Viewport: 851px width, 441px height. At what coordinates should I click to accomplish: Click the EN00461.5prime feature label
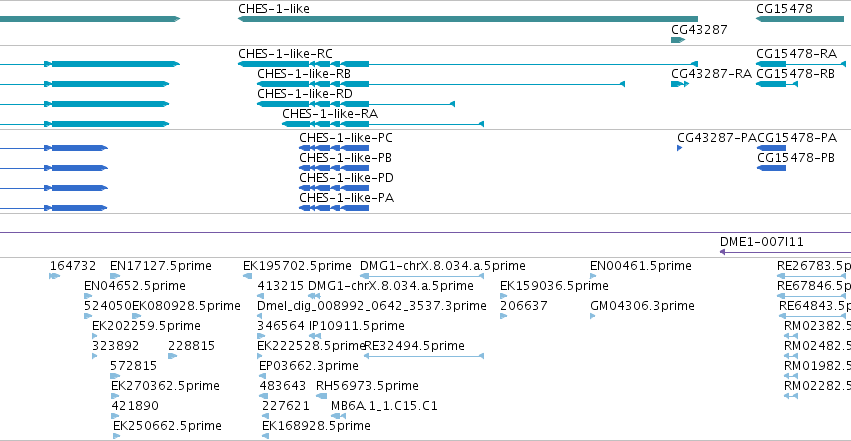click(x=640, y=266)
